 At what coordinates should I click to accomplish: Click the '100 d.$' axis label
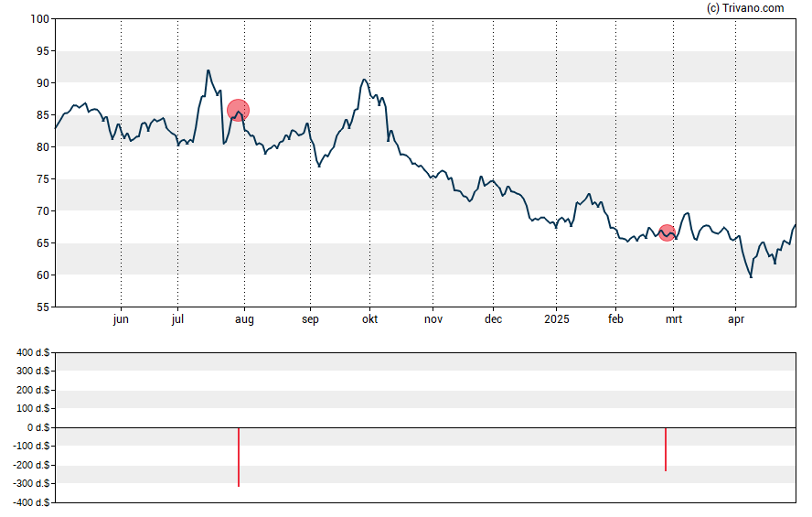click(x=33, y=409)
